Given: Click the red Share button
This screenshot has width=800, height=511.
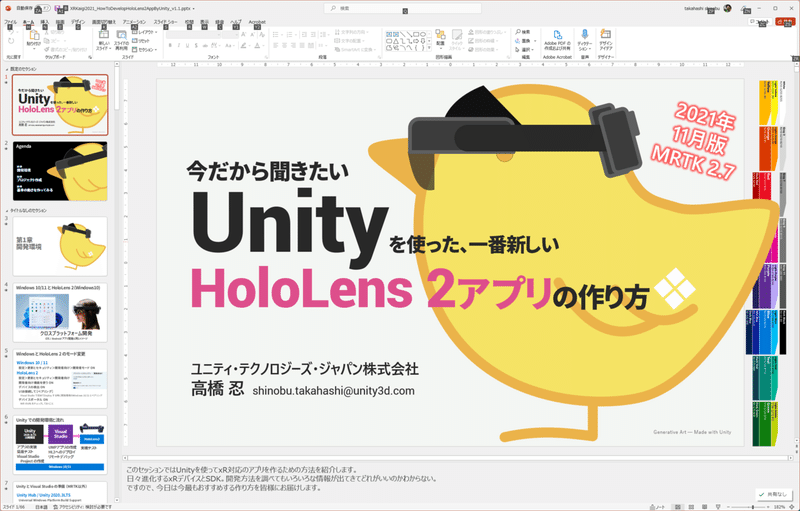Looking at the screenshot, I should pos(785,21).
